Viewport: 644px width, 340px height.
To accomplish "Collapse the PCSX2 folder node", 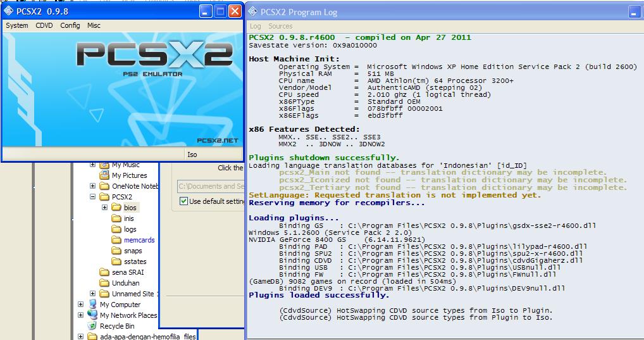I will coord(93,196).
